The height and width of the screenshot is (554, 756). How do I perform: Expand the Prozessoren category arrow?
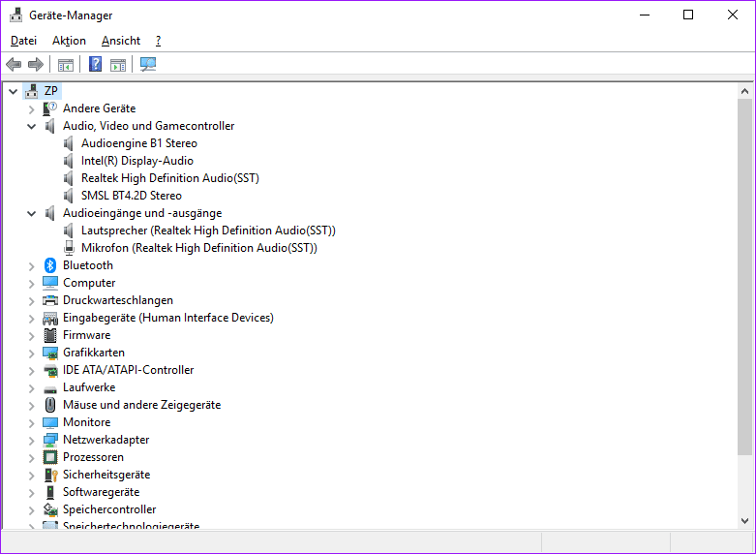[x=31, y=458]
